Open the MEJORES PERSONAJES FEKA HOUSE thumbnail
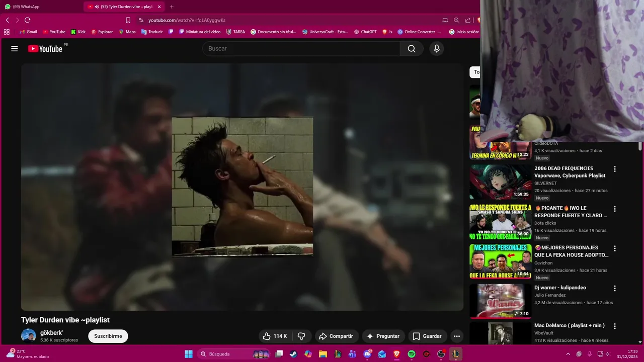 (x=500, y=261)
